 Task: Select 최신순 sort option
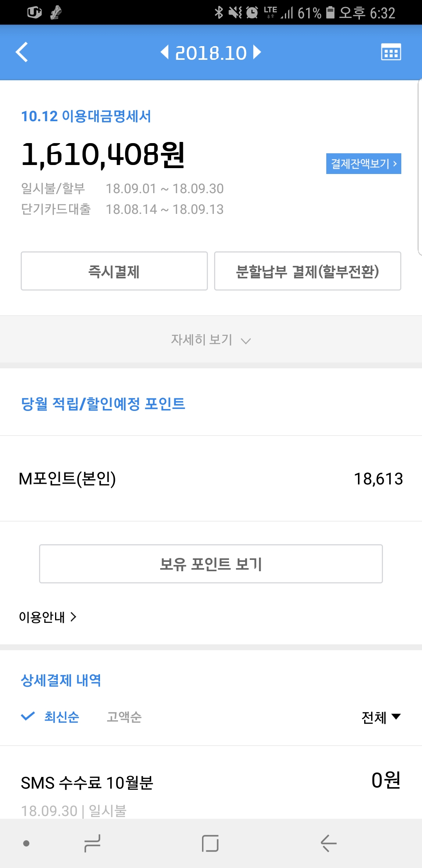point(61,717)
